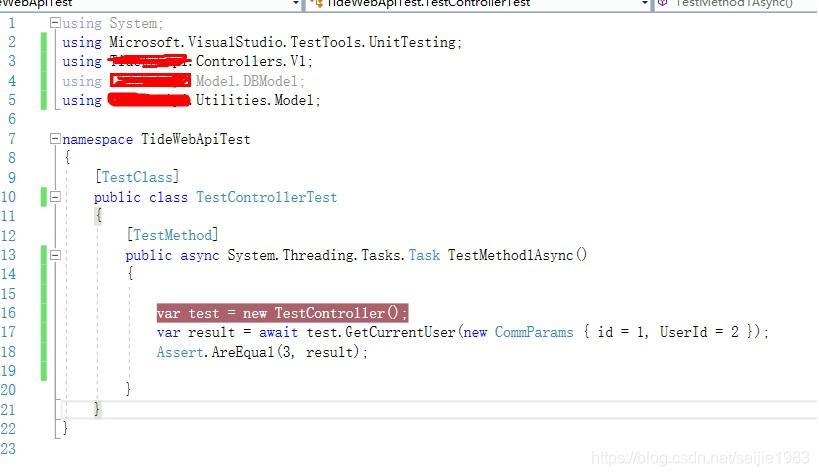Open the TestControllerTest type dropdown arrow
The height and width of the screenshot is (476, 819).
point(645,3)
